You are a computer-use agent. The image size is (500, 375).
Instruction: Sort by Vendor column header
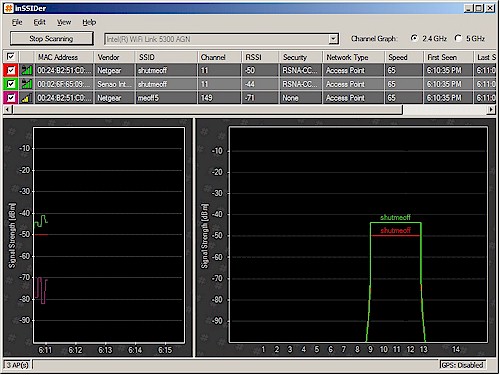click(115, 57)
